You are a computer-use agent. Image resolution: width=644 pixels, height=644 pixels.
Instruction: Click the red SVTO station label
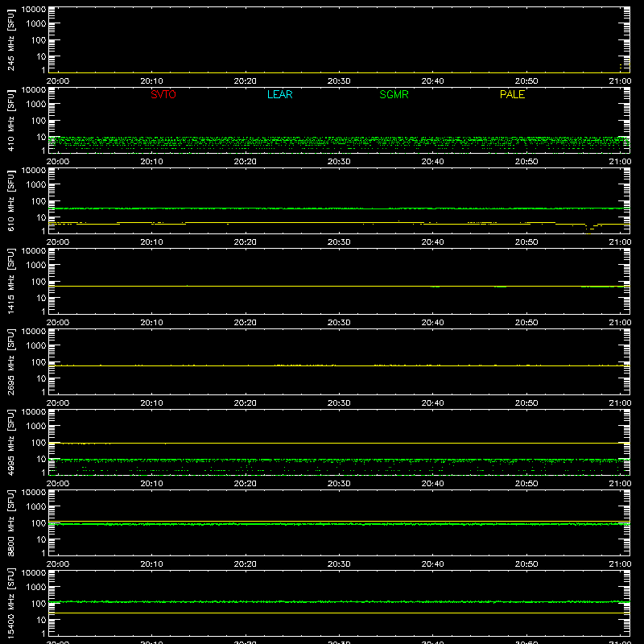(x=163, y=94)
